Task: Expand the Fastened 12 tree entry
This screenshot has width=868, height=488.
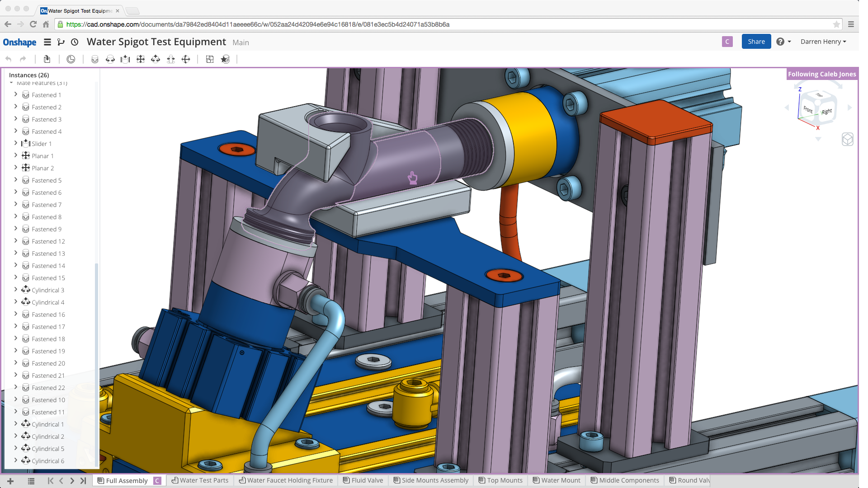Action: pos(16,241)
